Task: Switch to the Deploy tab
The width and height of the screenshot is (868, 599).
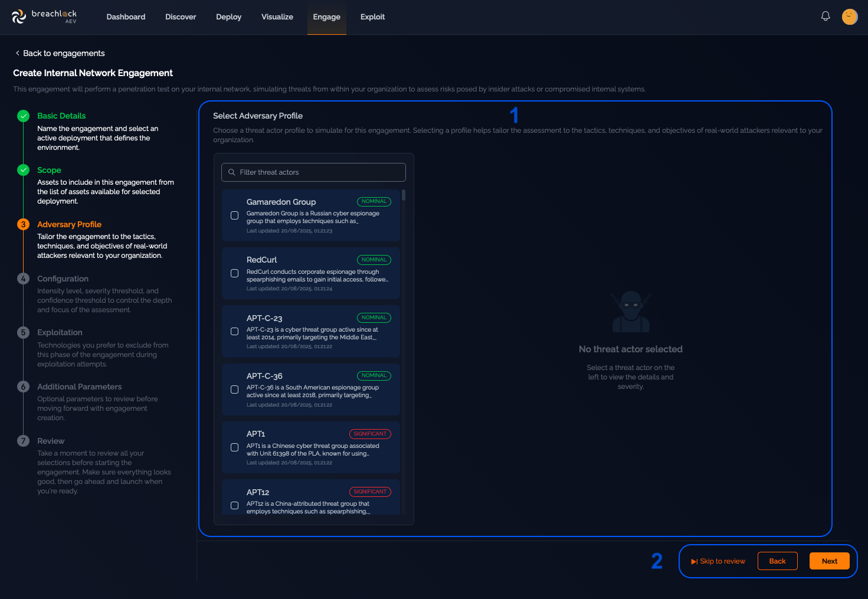Action: point(229,17)
